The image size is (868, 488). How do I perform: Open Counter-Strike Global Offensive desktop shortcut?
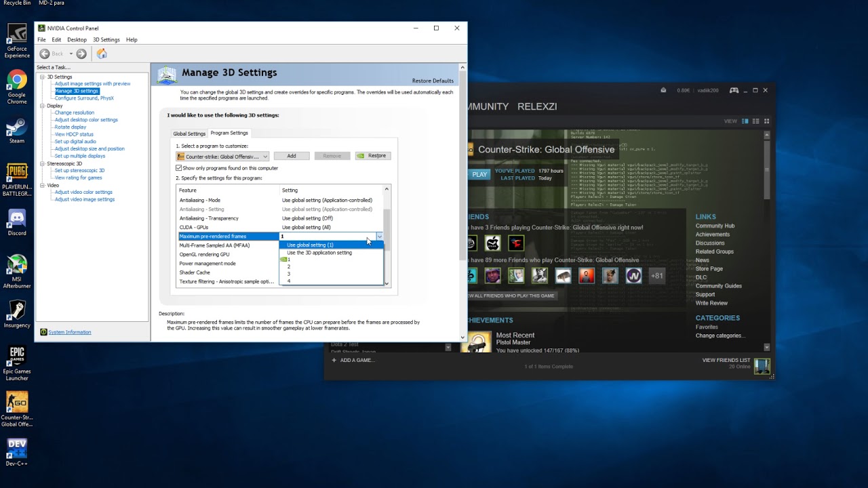click(x=17, y=409)
